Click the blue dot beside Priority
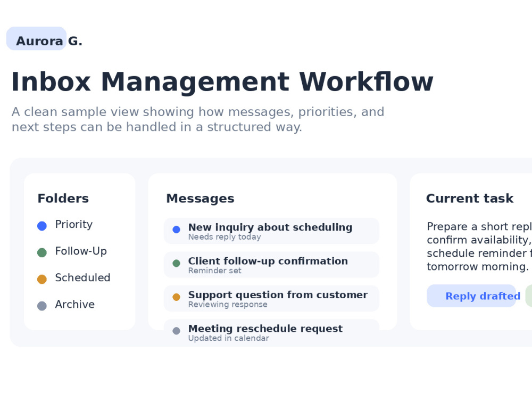This screenshot has height=400, width=532. [41, 226]
